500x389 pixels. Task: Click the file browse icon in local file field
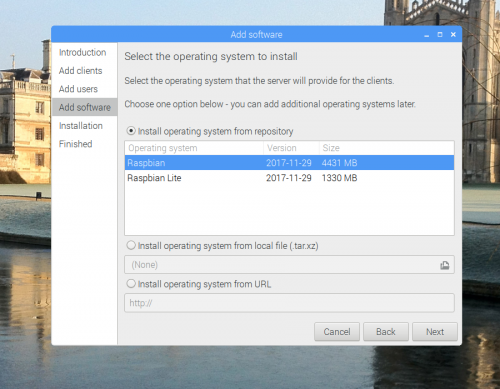tap(445, 265)
